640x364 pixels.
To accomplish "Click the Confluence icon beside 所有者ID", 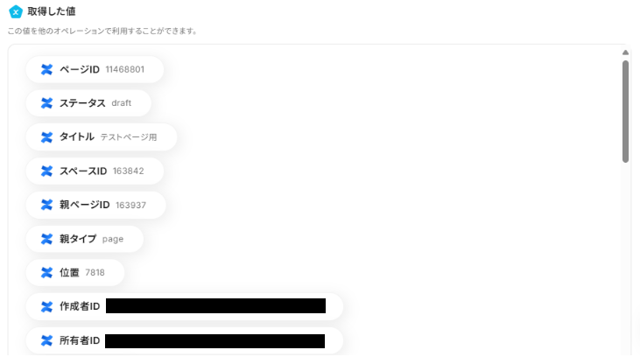I will coord(47,340).
